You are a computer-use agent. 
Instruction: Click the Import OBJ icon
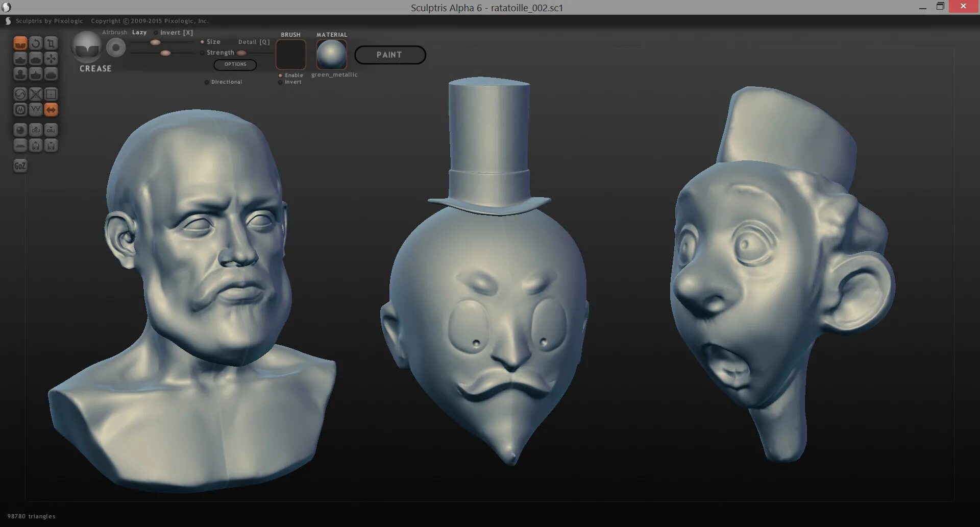click(35, 130)
